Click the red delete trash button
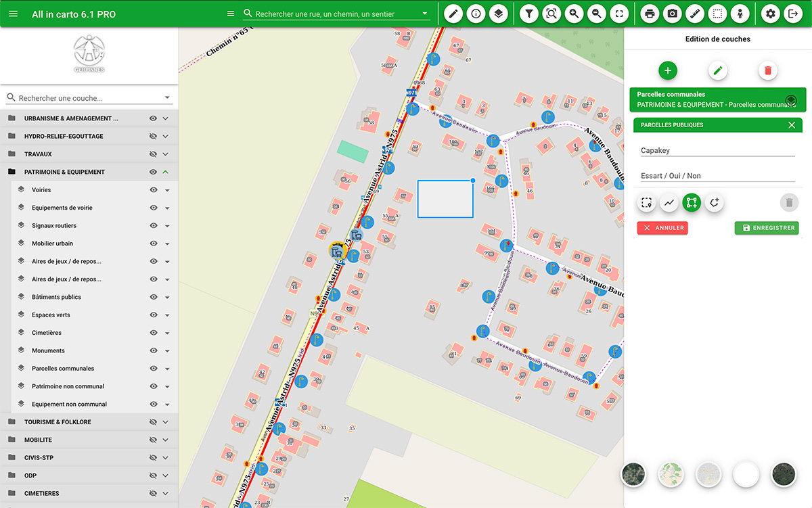Image resolution: width=812 pixels, height=508 pixels. (x=768, y=70)
